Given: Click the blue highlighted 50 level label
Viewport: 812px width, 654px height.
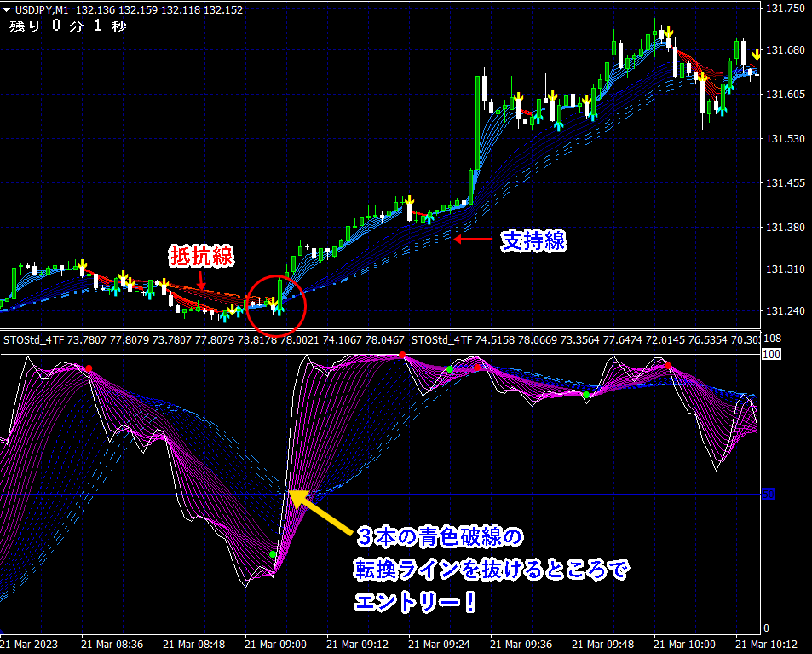Looking at the screenshot, I should coord(769,494).
